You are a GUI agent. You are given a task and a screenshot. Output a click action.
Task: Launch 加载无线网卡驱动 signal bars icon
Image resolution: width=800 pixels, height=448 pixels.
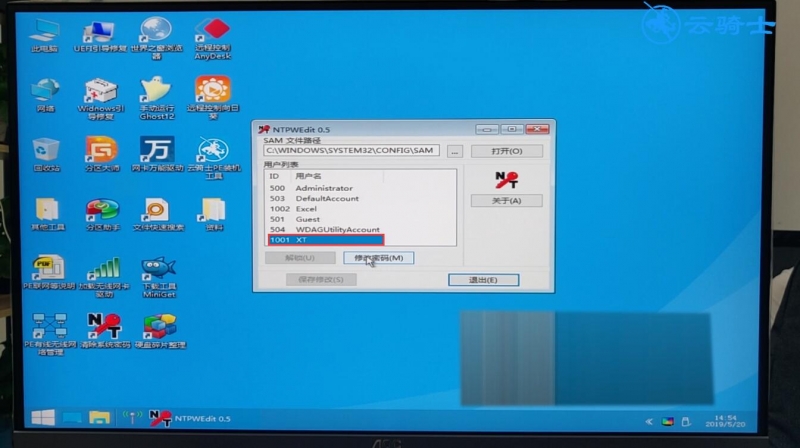(x=104, y=277)
